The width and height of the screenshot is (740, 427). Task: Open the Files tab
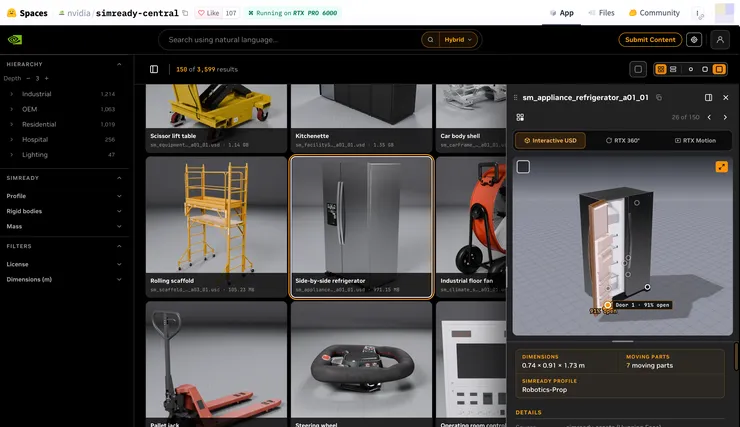point(601,13)
